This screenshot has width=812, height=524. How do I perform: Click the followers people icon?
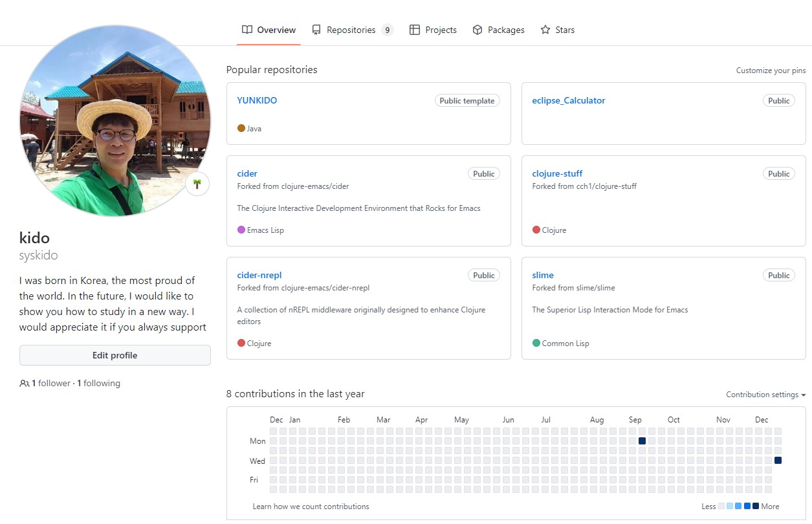[25, 384]
